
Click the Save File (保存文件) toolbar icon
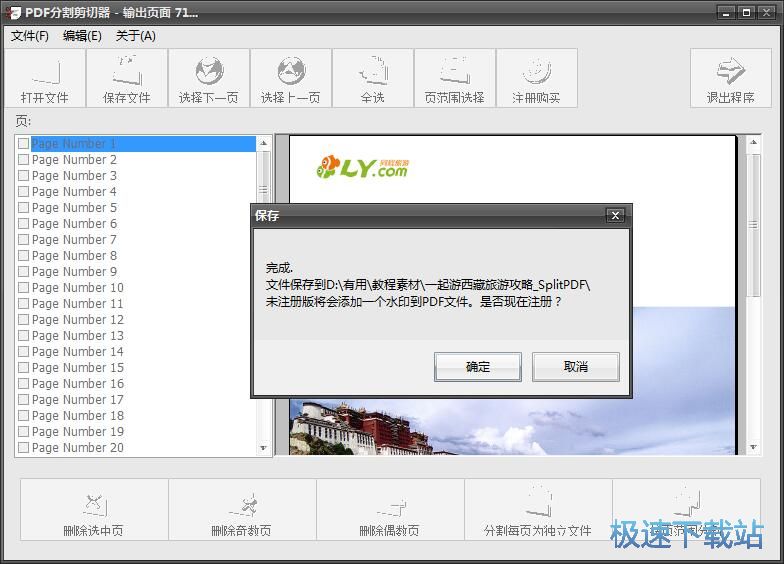[x=127, y=78]
